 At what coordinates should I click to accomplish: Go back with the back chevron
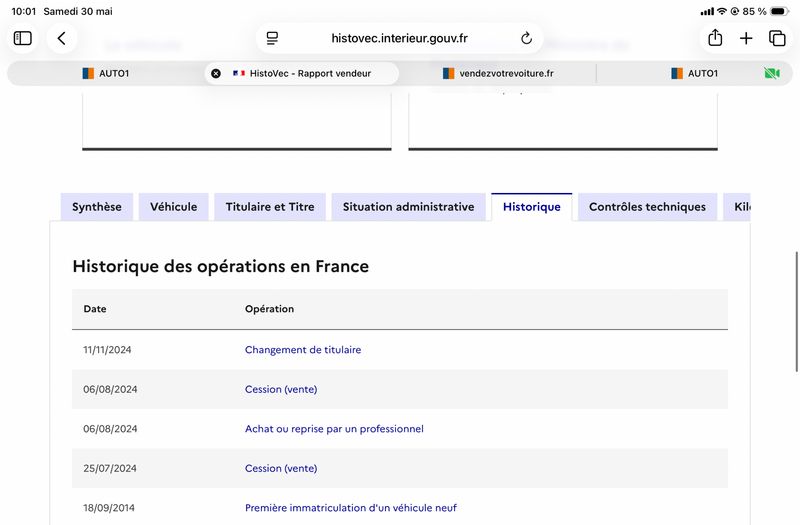pos(62,38)
